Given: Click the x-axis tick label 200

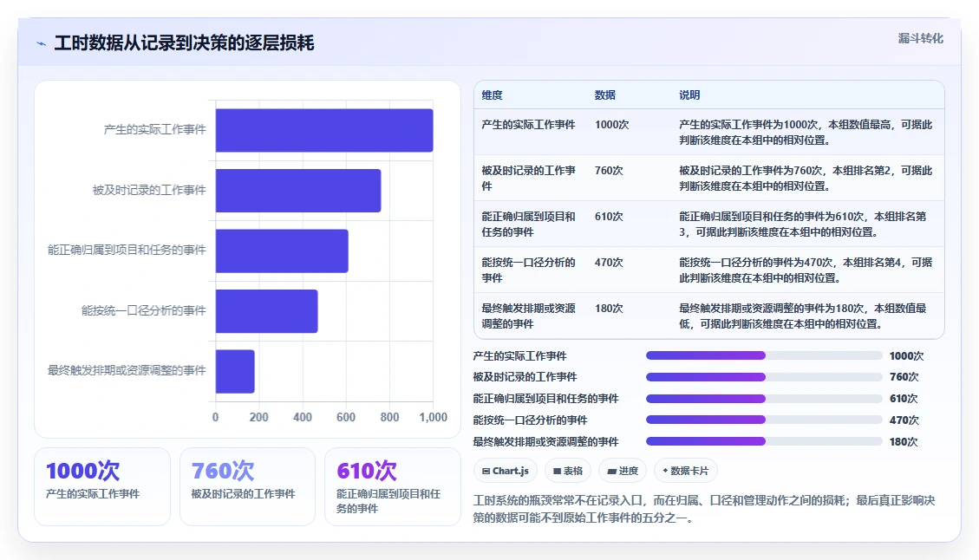Looking at the screenshot, I should [259, 417].
